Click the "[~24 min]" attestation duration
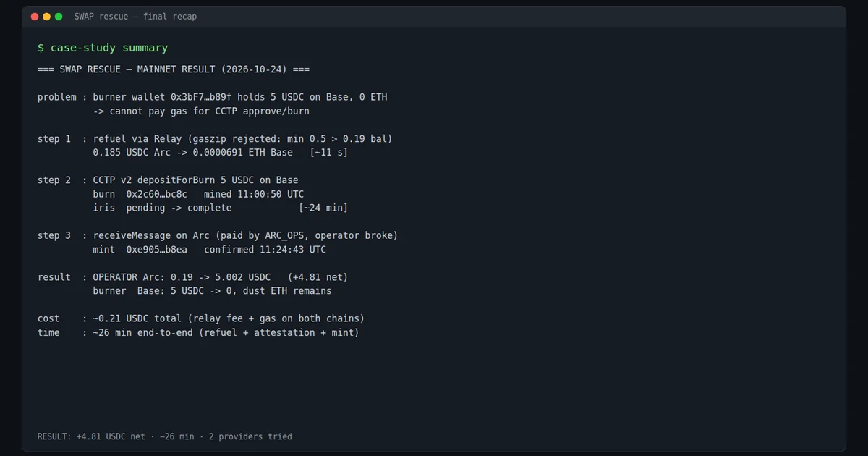Image resolution: width=868 pixels, height=456 pixels. click(323, 208)
